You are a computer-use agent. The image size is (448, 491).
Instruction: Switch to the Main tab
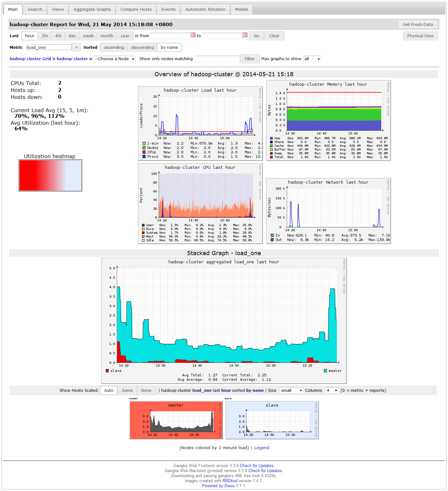[x=13, y=9]
